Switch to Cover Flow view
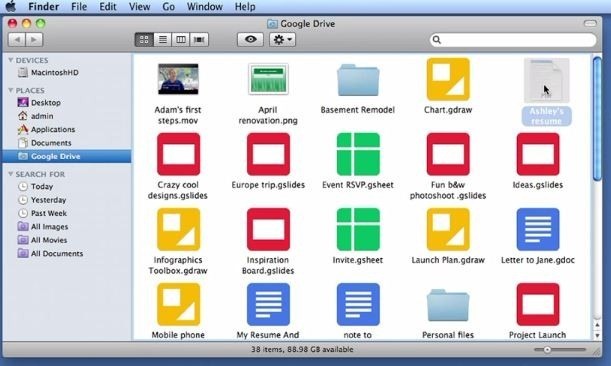This screenshot has height=366, width=611. [x=199, y=39]
